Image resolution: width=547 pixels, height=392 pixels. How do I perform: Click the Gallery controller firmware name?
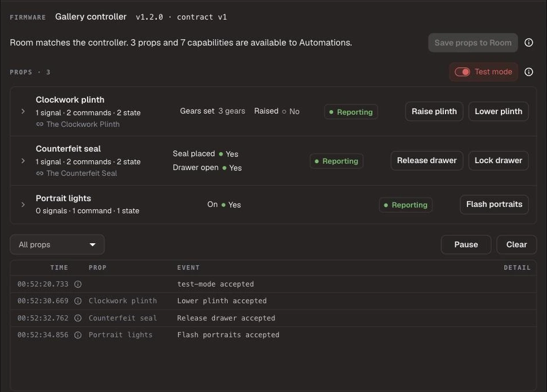[x=90, y=17]
